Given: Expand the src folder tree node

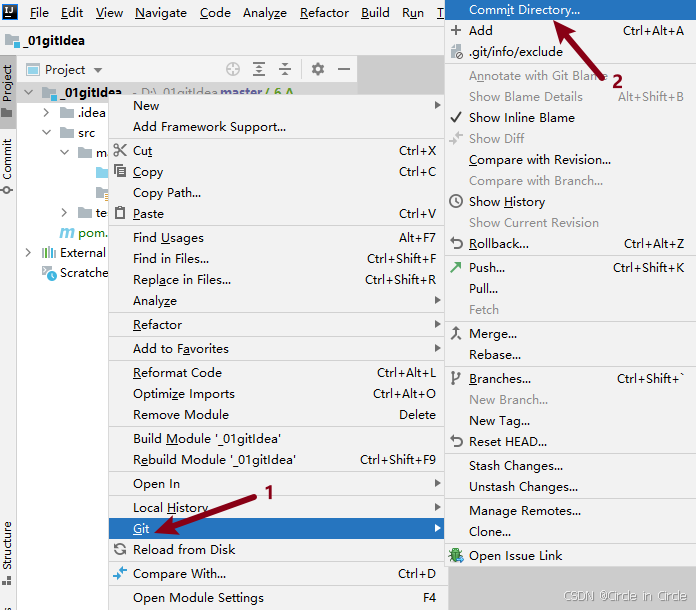Looking at the screenshot, I should (x=47, y=133).
